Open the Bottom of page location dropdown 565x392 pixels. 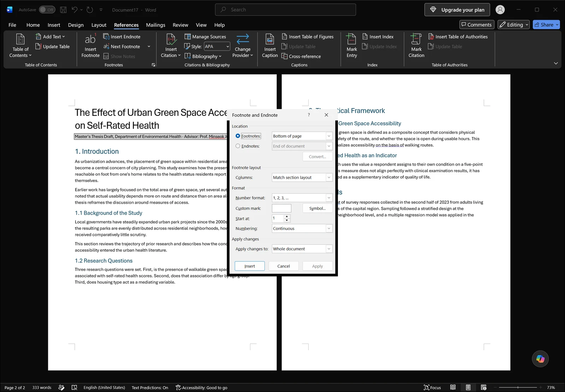coord(302,136)
